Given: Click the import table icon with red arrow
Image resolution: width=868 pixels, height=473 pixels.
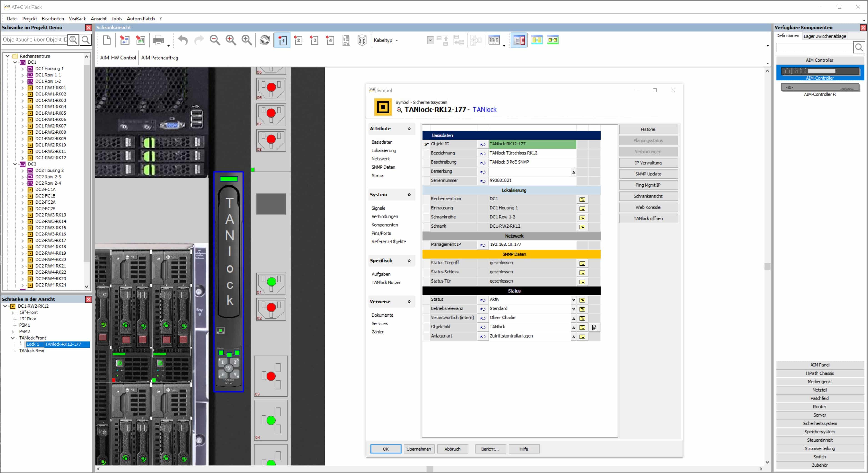Looking at the screenshot, I should pyautogui.click(x=140, y=40).
